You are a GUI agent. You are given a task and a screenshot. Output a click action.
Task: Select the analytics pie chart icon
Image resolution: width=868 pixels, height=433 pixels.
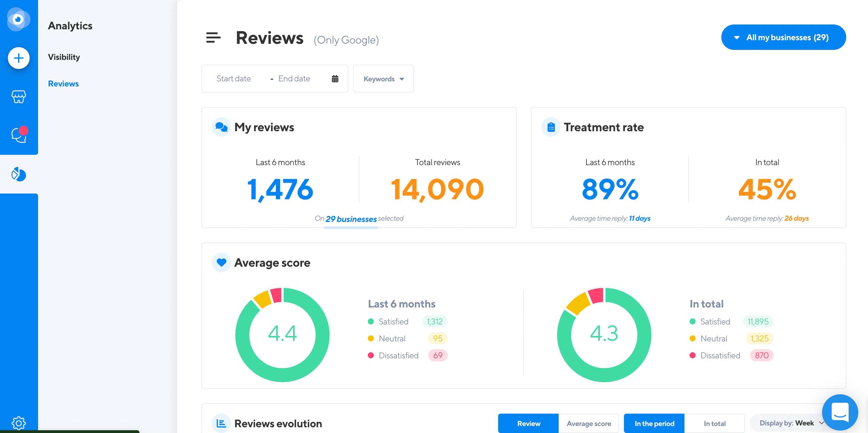coord(18,174)
